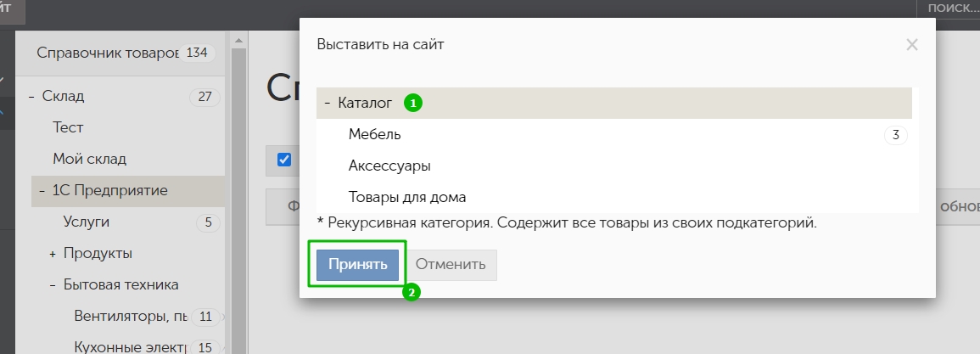Screen dimensions: 980x354
Task: Expand the Продукты tree node
Action: click(53, 254)
